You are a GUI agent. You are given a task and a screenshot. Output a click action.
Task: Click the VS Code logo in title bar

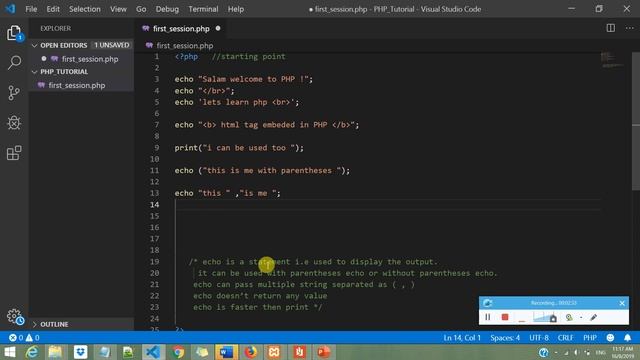click(x=10, y=9)
